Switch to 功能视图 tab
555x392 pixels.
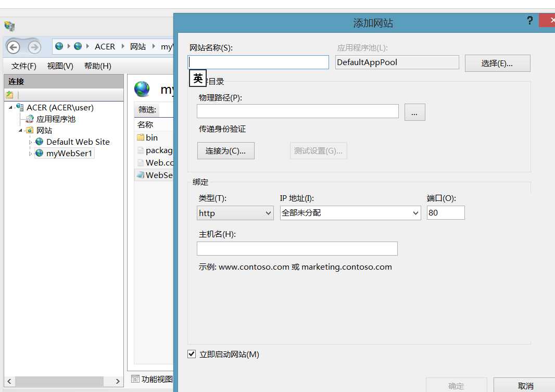tap(152, 379)
